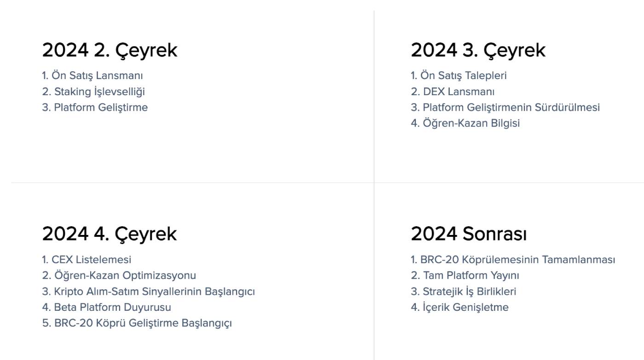Click the "2024 4. Çeyrek" heading
Image resolution: width=644 pixels, height=360 pixels.
109,234
